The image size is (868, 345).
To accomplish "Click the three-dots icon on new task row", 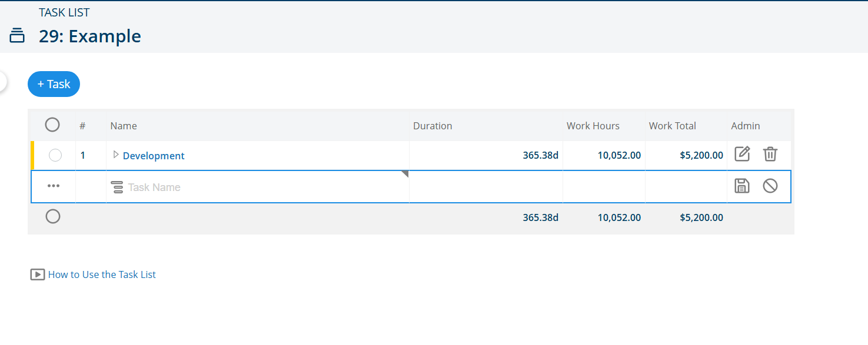I will click(x=54, y=186).
